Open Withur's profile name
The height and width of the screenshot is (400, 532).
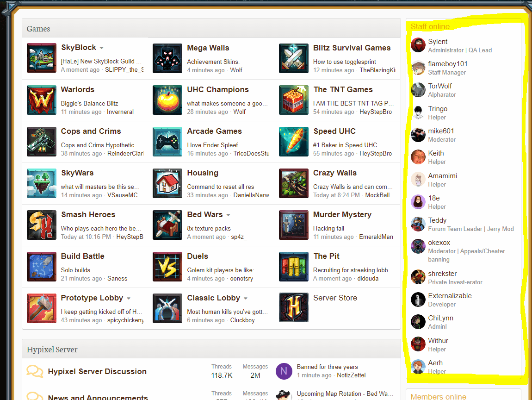[438, 341]
